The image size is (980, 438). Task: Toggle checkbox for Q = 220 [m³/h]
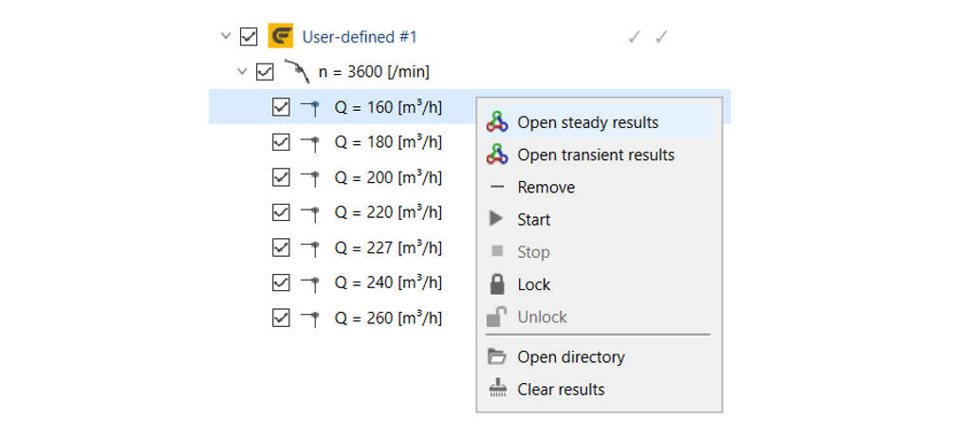pos(281,212)
